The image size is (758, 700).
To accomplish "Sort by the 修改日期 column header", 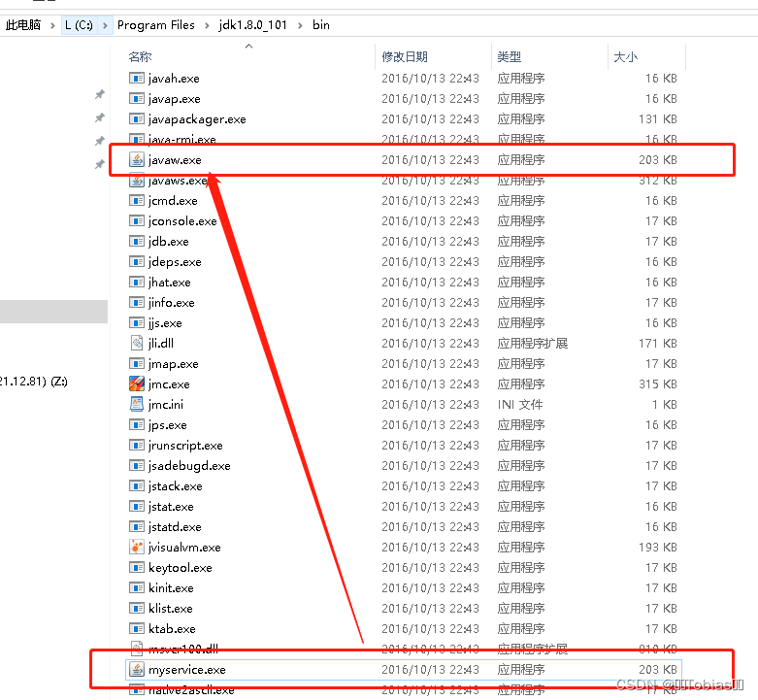I will (x=405, y=57).
